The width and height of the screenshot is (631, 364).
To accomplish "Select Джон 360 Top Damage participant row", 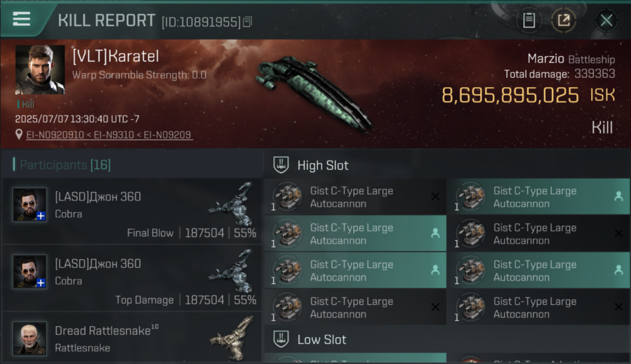I will tap(132, 278).
